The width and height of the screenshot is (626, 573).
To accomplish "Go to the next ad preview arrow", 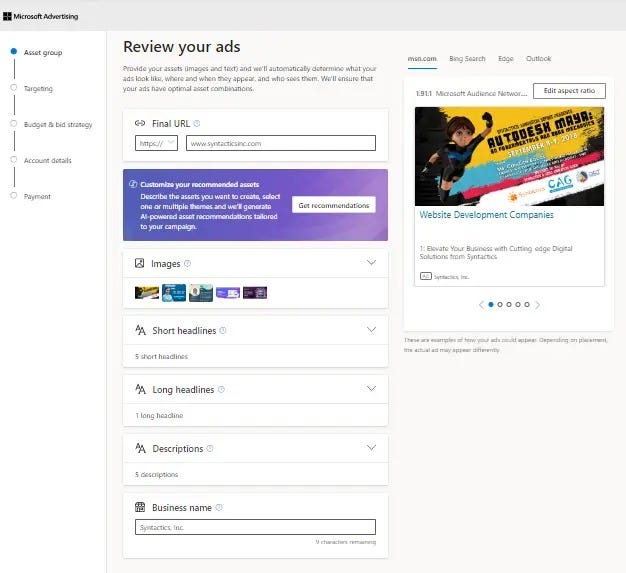I will [537, 305].
